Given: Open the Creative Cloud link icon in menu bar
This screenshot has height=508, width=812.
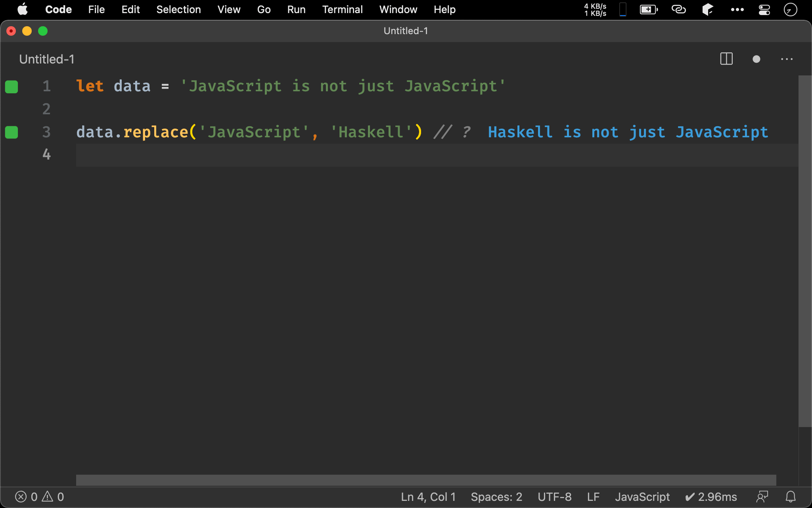Looking at the screenshot, I should pyautogui.click(x=678, y=10).
